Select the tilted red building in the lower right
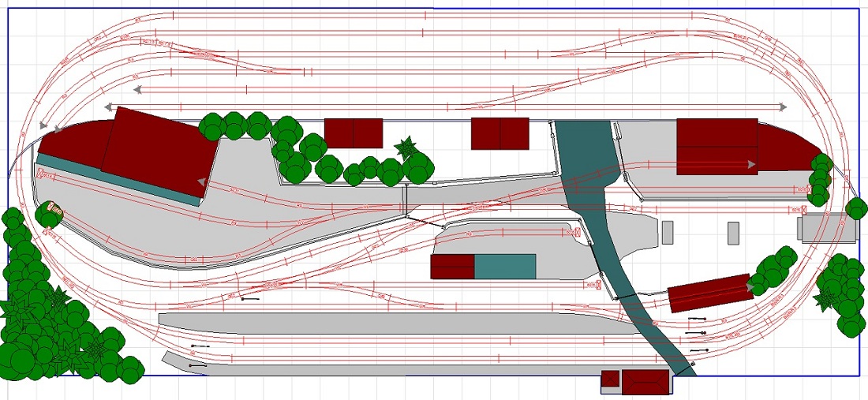Viewport: 868px width, 400px height. coord(709,293)
